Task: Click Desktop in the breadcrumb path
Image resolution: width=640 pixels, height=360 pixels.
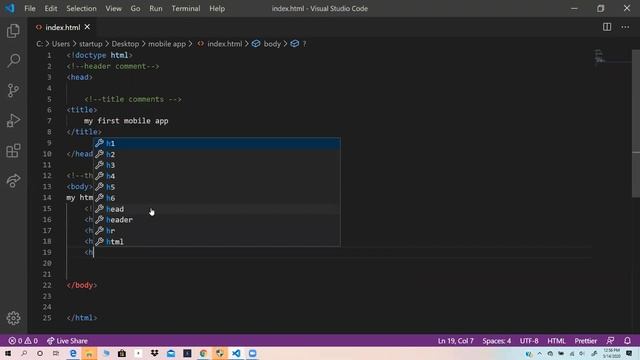Action: point(125,44)
